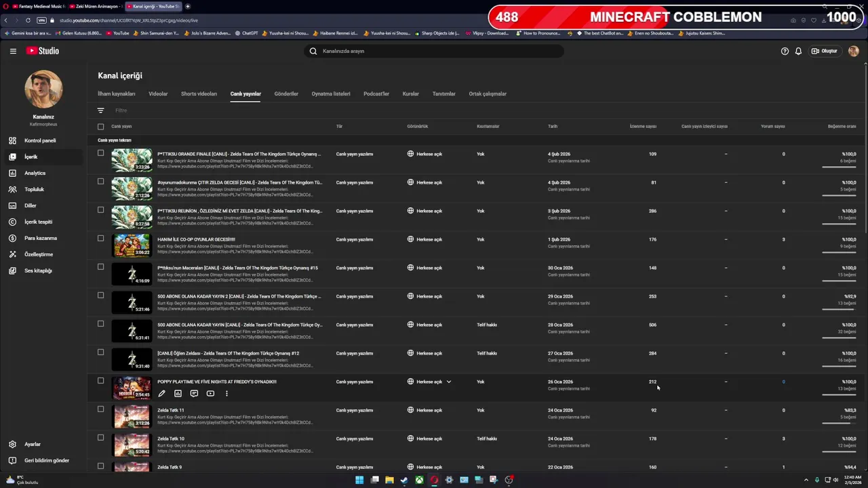This screenshot has width=868, height=488.
Task: Switch to Podcast'ler tab
Action: point(376,94)
